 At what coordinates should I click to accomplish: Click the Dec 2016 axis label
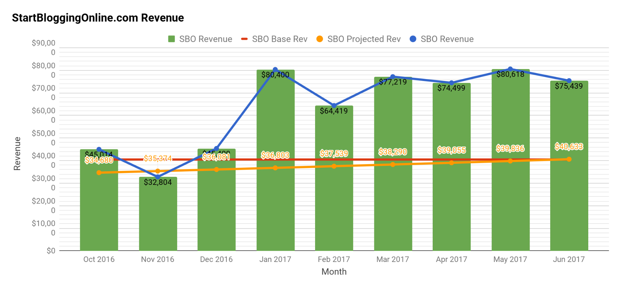coord(216,259)
